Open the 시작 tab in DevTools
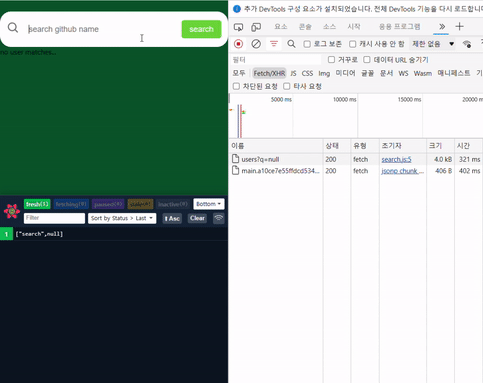The image size is (483, 383). click(x=354, y=26)
